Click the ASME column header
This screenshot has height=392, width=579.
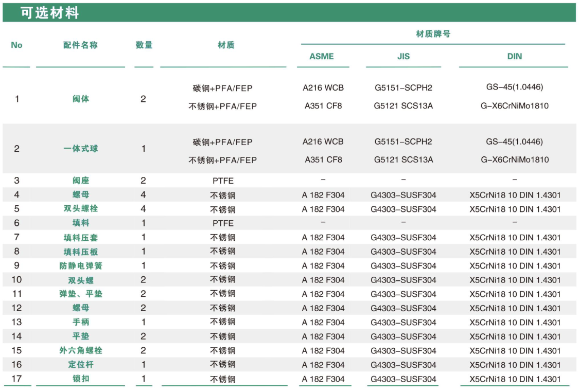point(322,57)
